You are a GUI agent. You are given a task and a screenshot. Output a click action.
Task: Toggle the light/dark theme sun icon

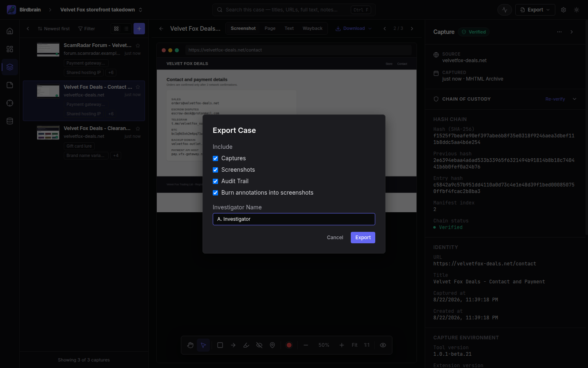point(577,10)
